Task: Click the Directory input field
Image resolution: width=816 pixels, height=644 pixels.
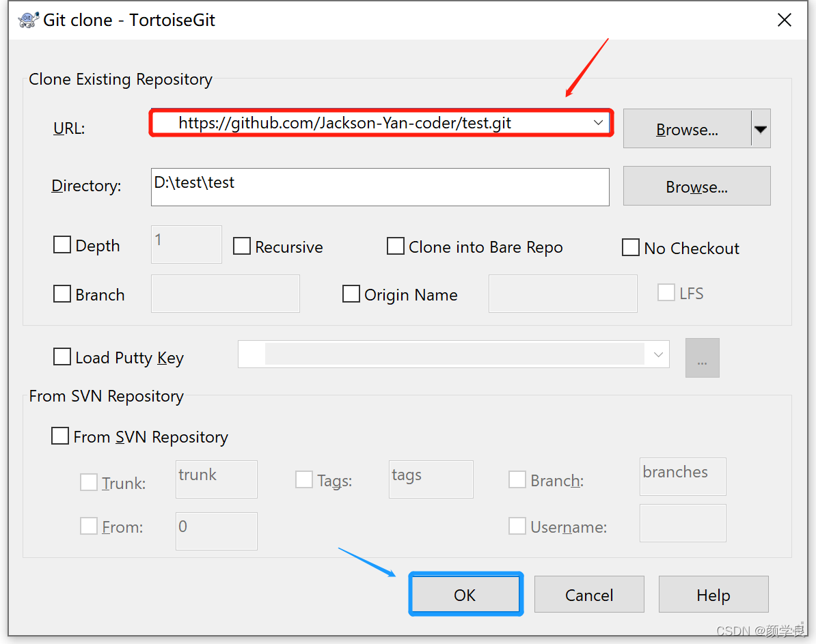Action: coord(380,186)
